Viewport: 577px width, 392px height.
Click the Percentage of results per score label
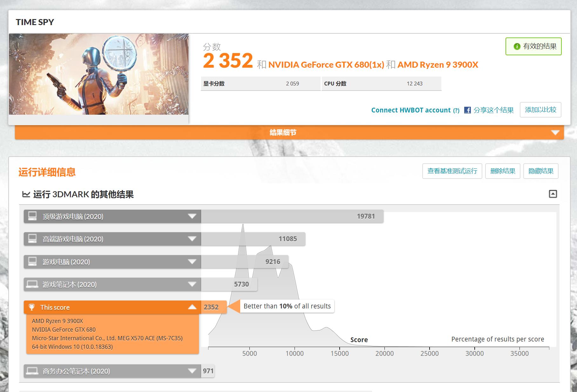tap(498, 339)
